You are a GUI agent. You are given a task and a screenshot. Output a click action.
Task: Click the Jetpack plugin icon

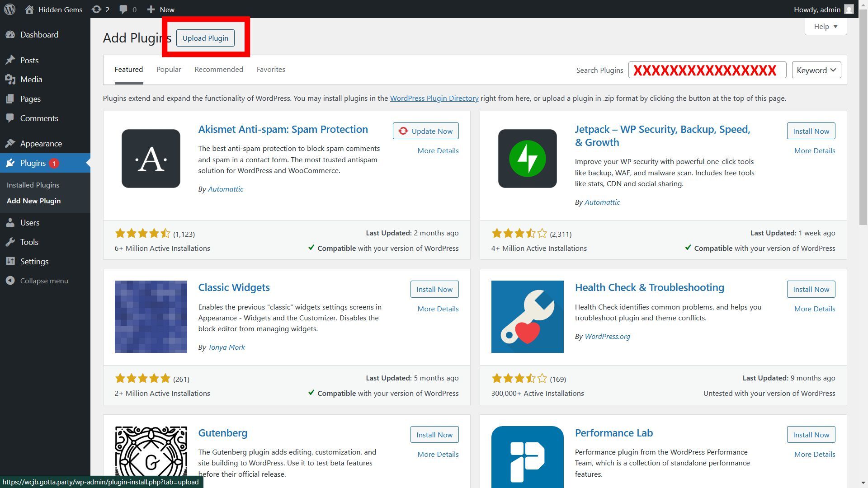(x=528, y=159)
